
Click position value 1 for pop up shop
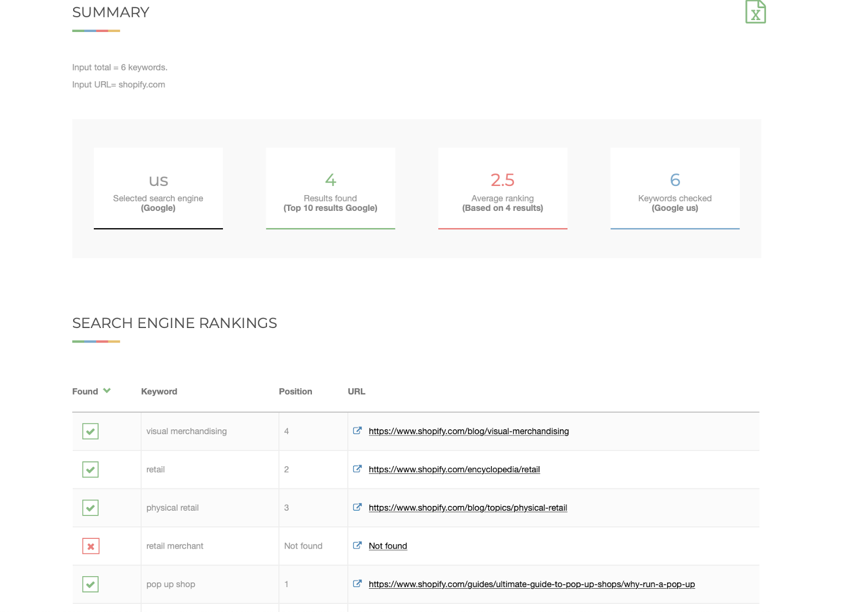tap(286, 584)
